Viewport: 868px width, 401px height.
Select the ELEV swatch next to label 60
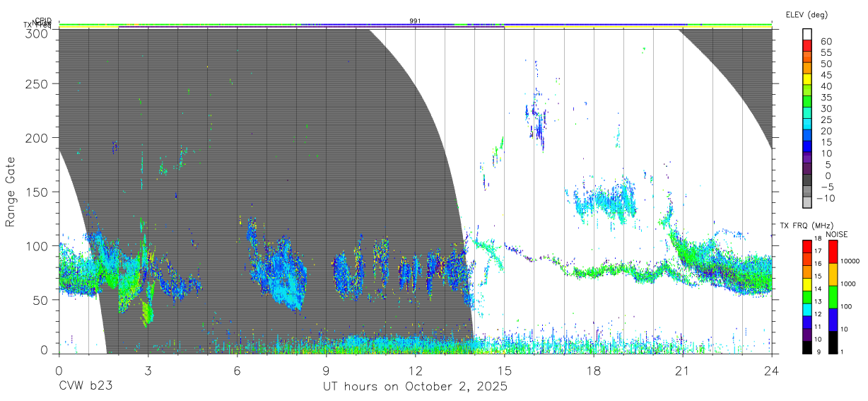(808, 45)
